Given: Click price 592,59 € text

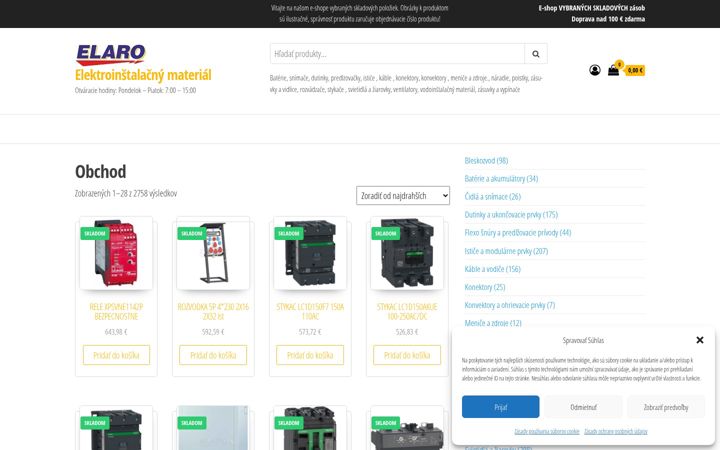Looking at the screenshot, I should click(213, 332).
